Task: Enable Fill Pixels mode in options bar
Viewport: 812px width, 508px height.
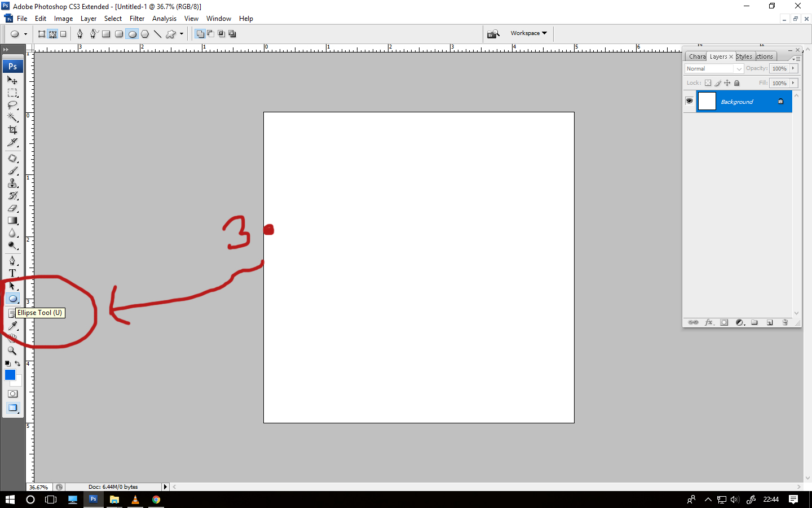Action: pyautogui.click(x=63, y=34)
